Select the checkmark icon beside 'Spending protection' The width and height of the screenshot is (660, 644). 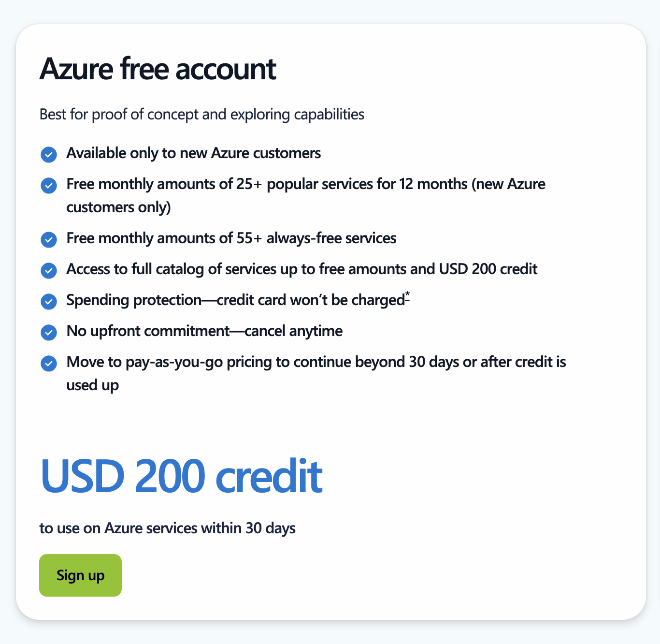coord(49,302)
